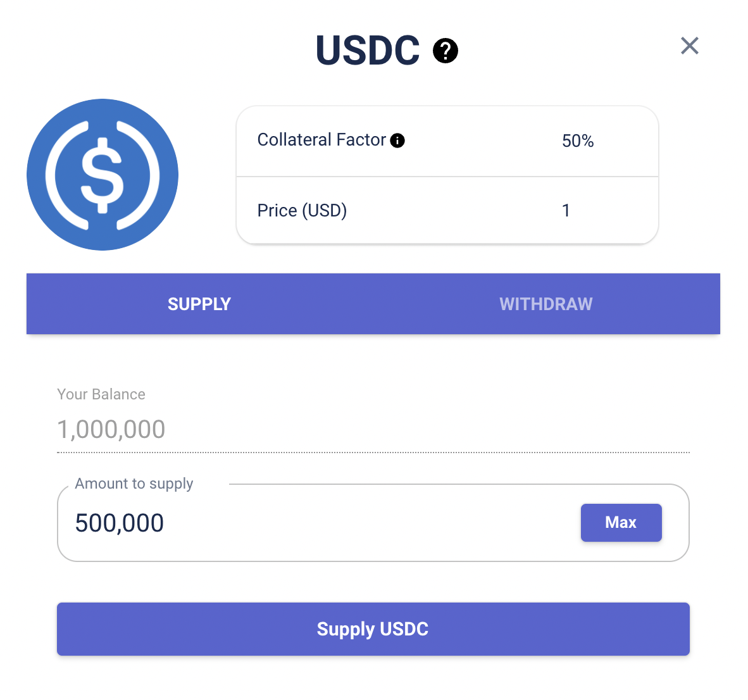
Task: Click the divider between Collateral Factor and Price
Action: click(447, 177)
